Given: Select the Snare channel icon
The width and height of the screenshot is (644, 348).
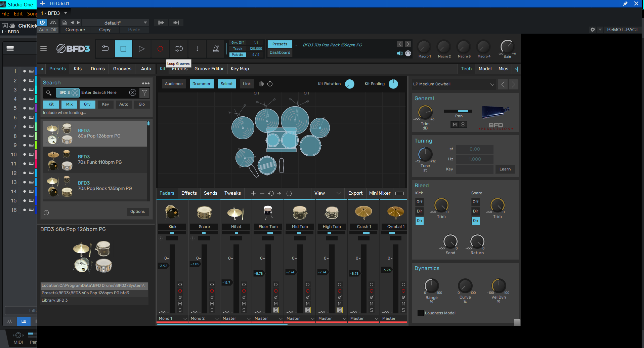Looking at the screenshot, I should click(204, 212).
